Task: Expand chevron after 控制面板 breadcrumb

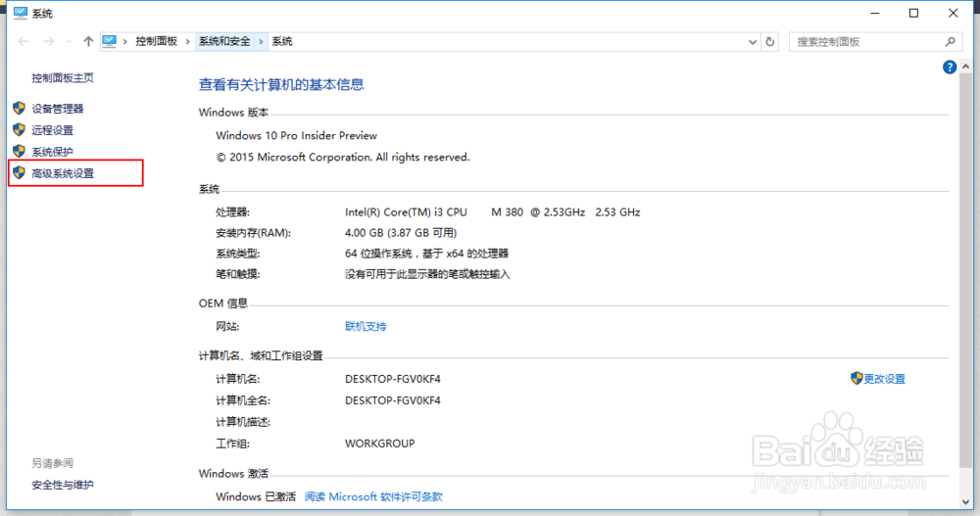Action: [x=187, y=42]
